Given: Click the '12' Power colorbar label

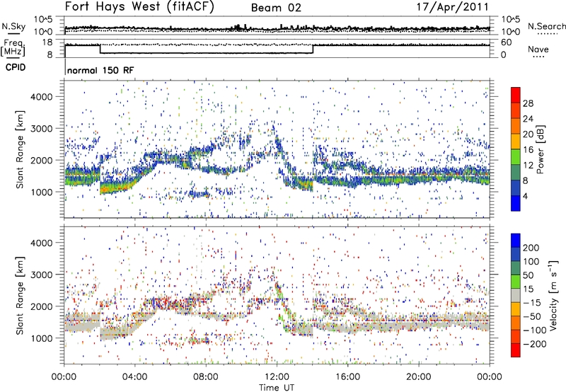Looking at the screenshot, I should tap(527, 166).
